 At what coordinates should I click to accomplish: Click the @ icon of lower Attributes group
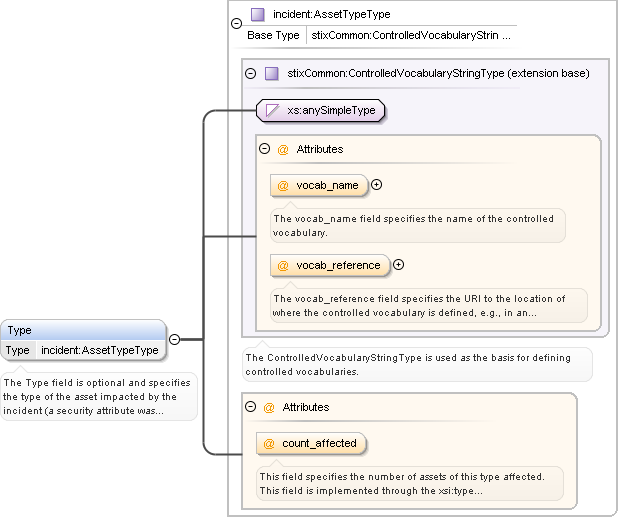click(269, 408)
